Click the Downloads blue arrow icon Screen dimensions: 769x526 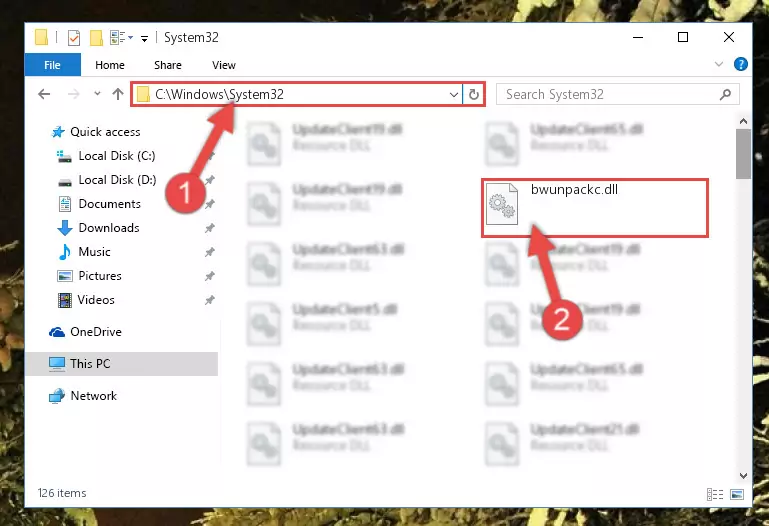coord(65,228)
